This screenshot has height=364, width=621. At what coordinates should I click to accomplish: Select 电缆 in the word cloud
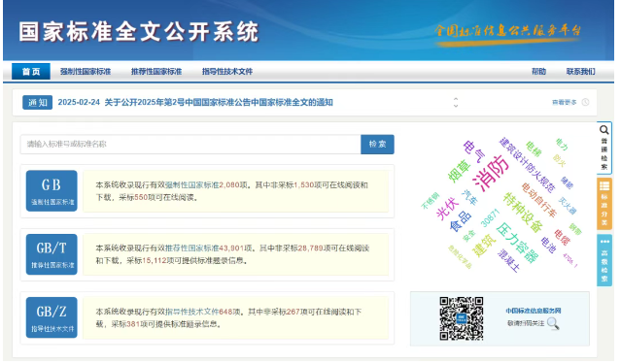563,237
